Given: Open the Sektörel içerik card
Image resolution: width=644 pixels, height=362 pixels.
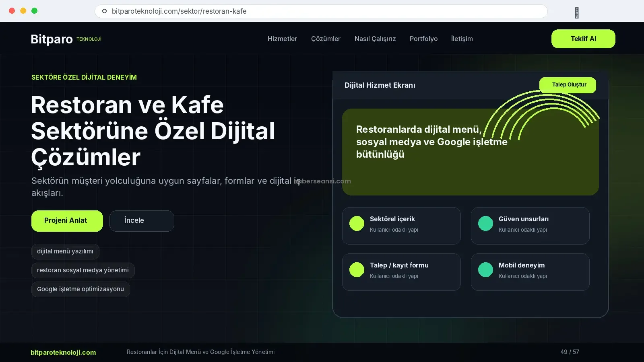Looking at the screenshot, I should click(401, 226).
